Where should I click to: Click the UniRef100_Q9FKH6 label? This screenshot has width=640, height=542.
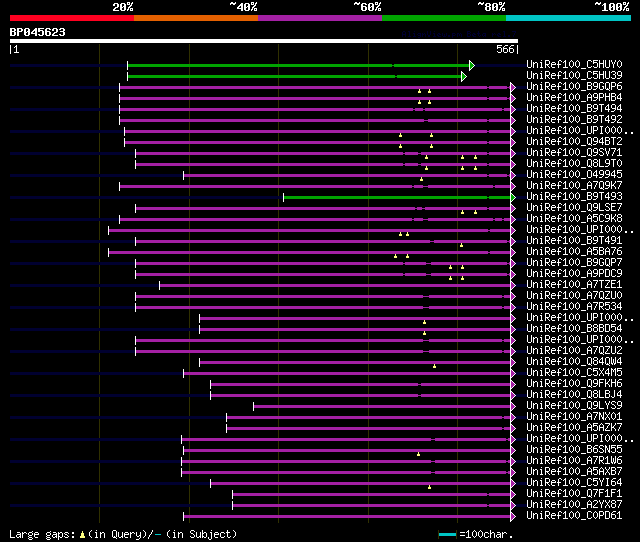(574, 384)
